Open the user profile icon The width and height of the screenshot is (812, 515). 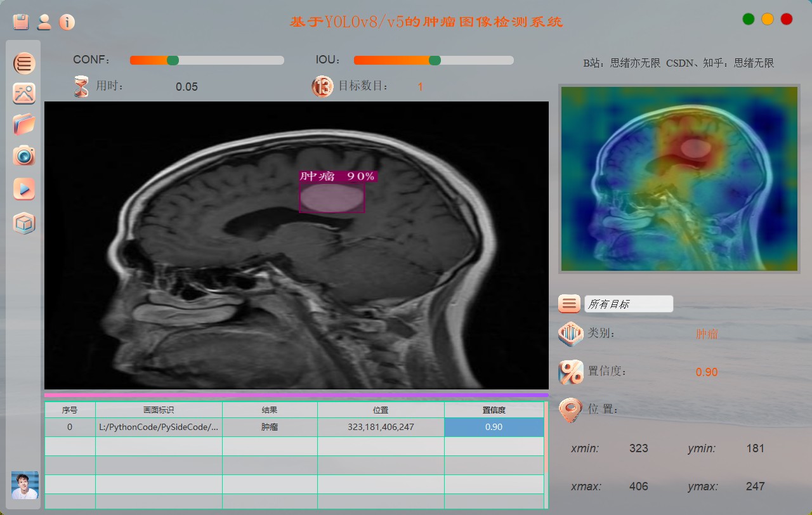point(44,22)
